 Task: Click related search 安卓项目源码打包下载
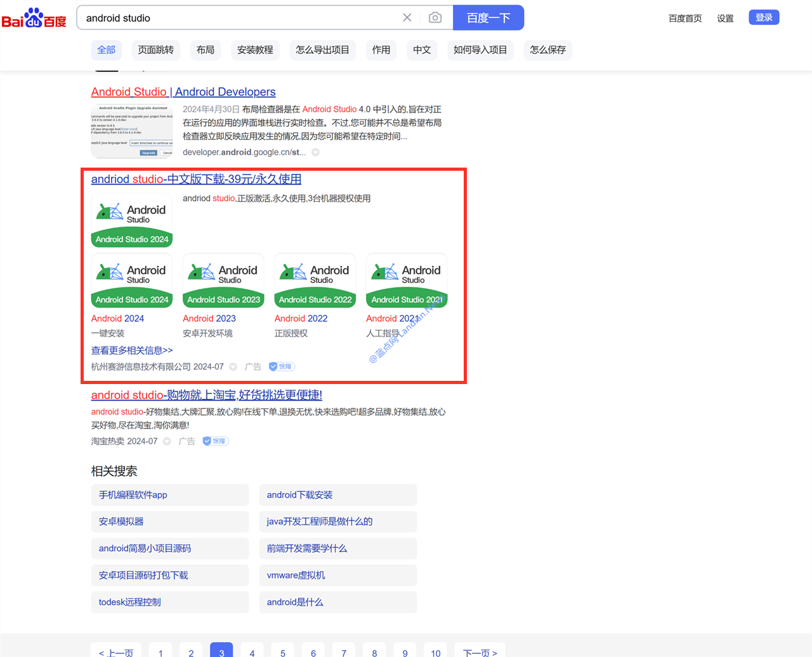170,575
